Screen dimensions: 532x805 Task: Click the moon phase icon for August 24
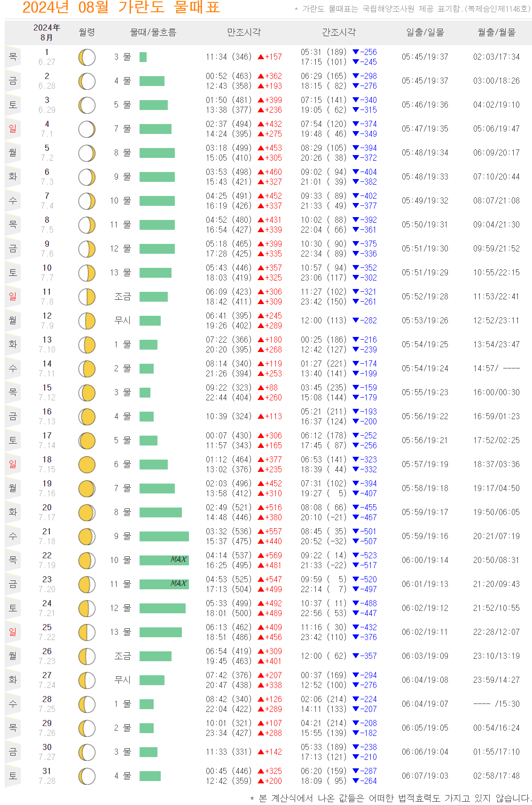click(x=87, y=609)
